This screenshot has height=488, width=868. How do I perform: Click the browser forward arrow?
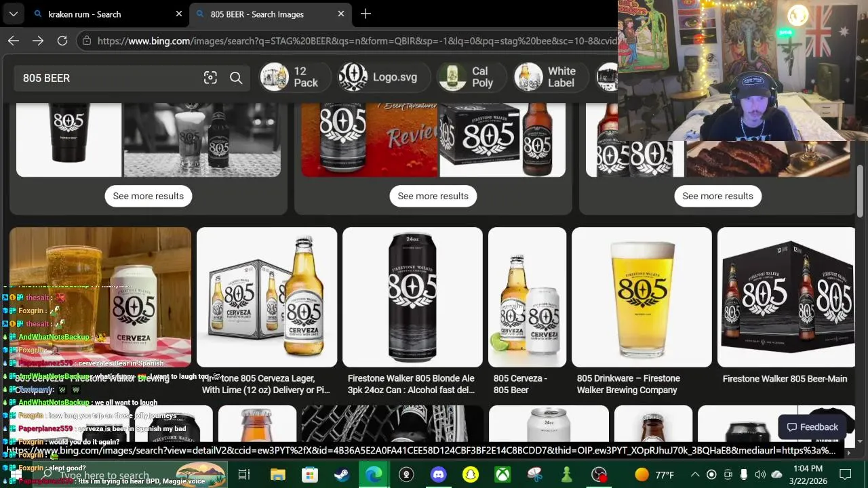point(38,41)
